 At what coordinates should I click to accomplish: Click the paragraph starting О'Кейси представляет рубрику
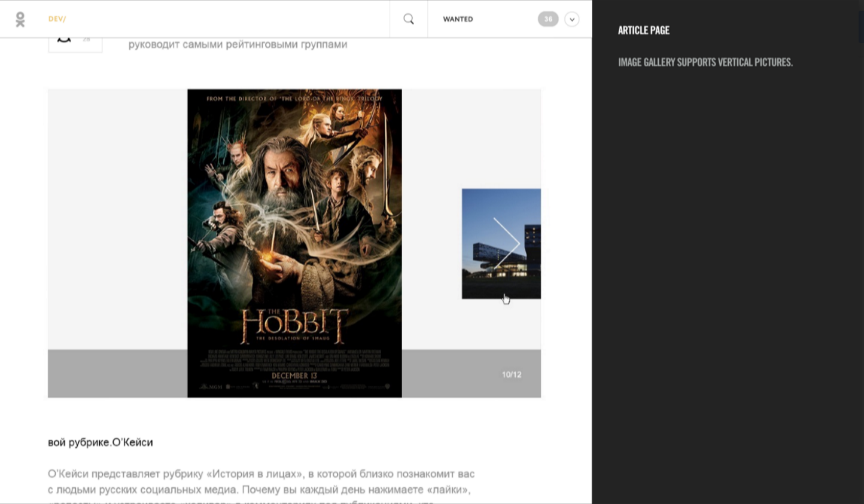click(261, 481)
